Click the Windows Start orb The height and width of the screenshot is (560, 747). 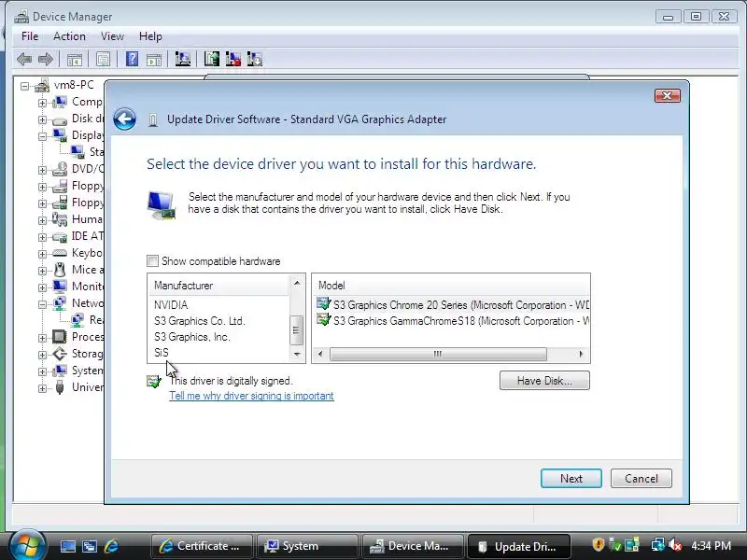[27, 545]
